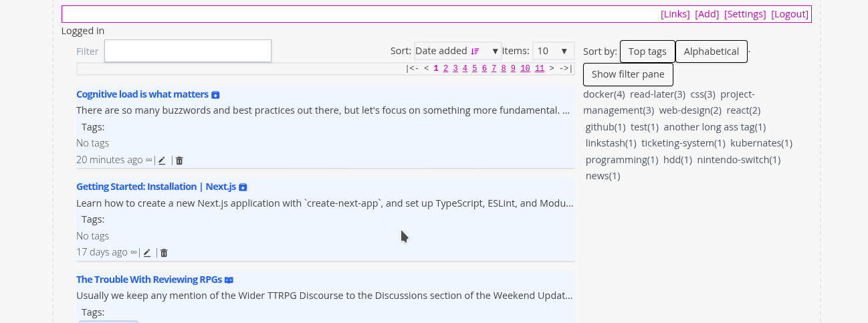Click into the Filter text field
The image size is (868, 323).
pos(187,51)
